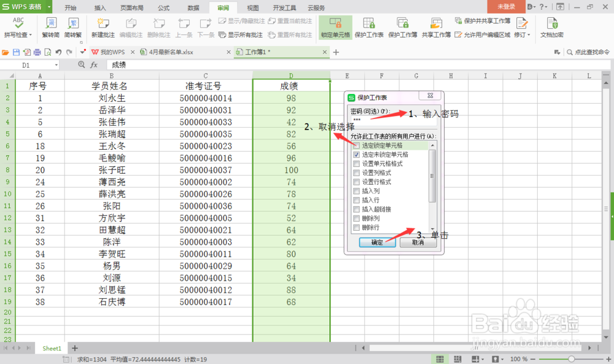Image resolution: width=614 pixels, height=364 pixels.
Task: Click the zoom in plus button
Action: (x=608, y=359)
